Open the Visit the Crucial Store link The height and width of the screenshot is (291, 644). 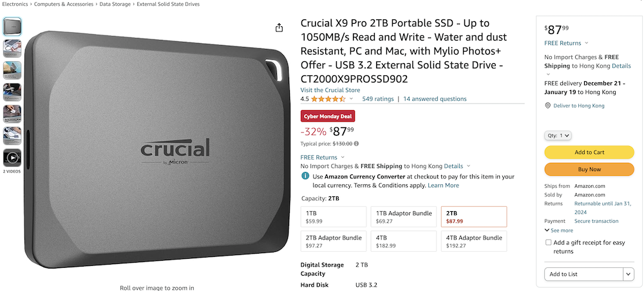(x=330, y=90)
